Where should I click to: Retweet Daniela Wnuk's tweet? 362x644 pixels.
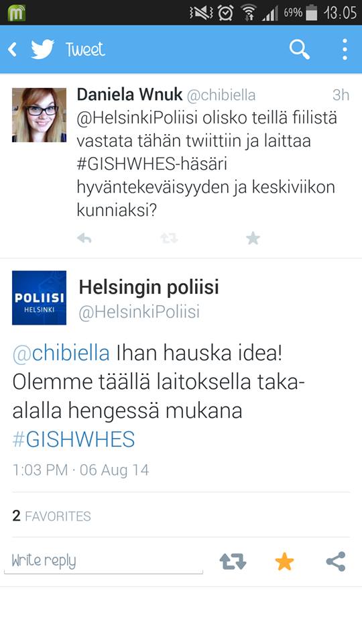click(169, 238)
